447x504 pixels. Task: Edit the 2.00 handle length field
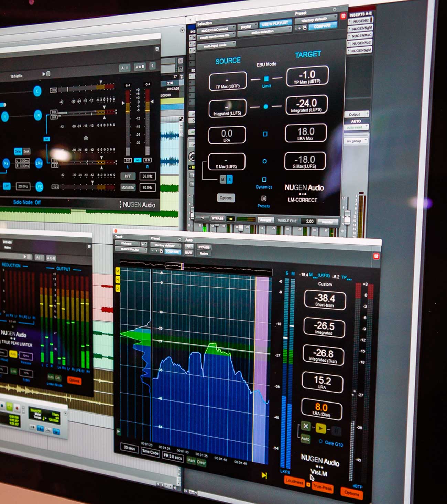point(309,221)
